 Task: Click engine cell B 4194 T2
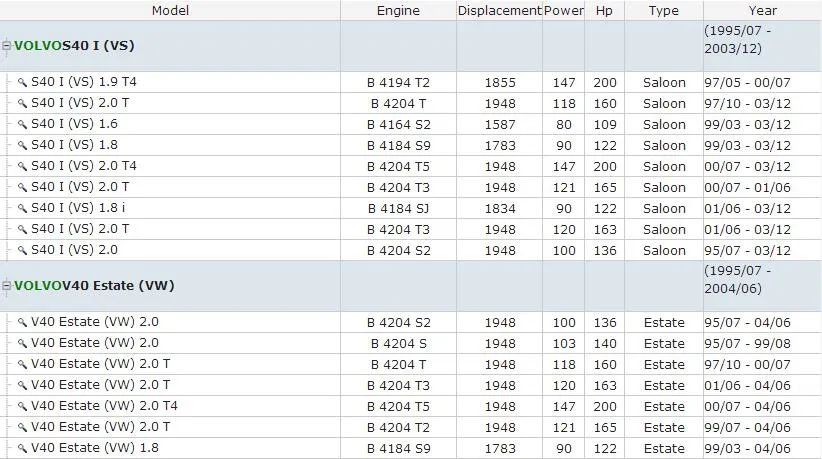(x=398, y=83)
